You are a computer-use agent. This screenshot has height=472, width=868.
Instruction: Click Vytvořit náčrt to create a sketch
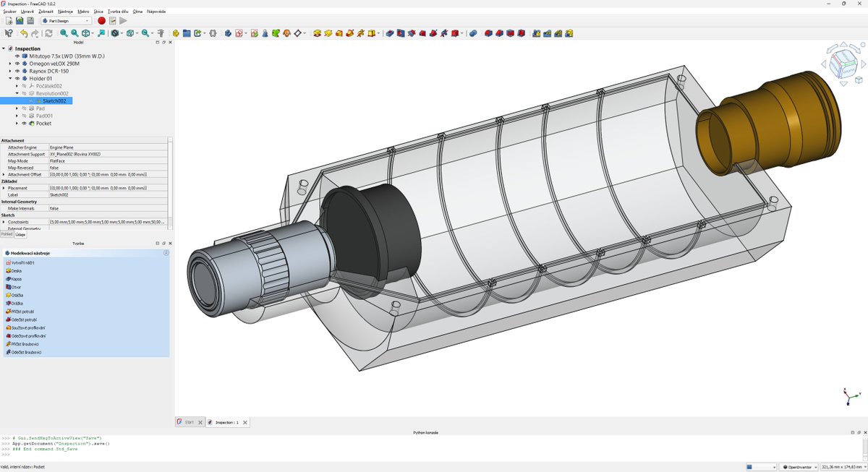coord(22,263)
